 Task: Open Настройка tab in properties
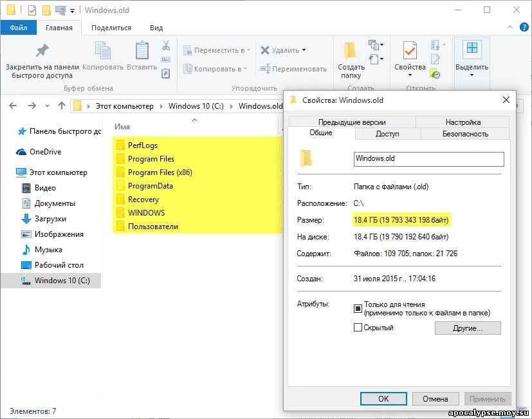(463, 122)
